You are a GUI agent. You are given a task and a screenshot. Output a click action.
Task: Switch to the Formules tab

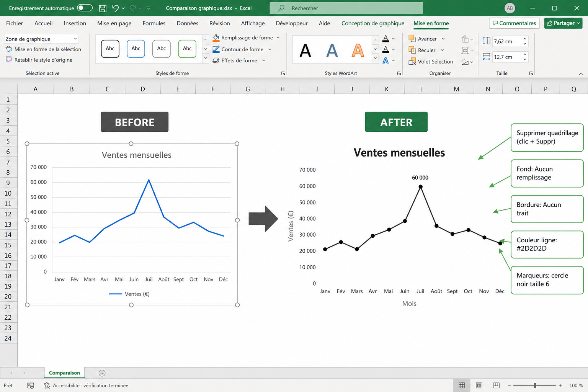coord(154,23)
